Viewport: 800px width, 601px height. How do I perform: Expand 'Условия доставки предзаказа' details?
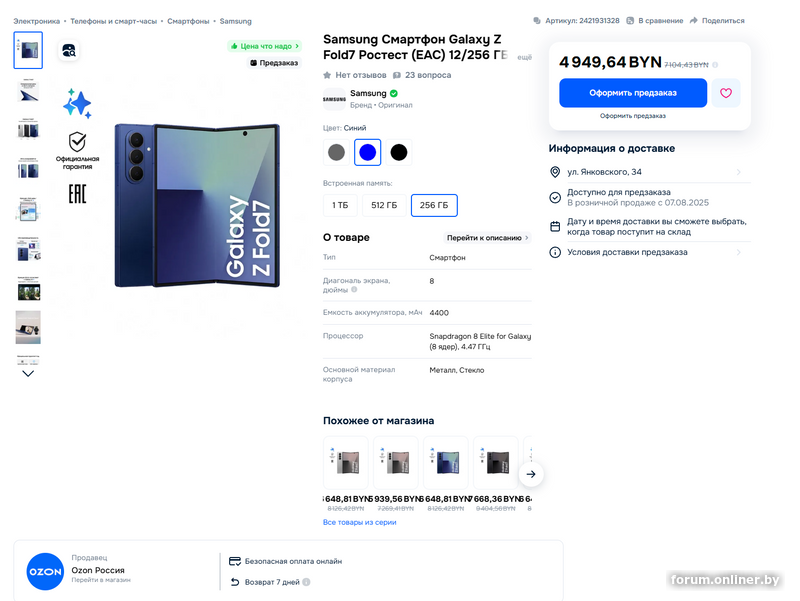click(738, 252)
